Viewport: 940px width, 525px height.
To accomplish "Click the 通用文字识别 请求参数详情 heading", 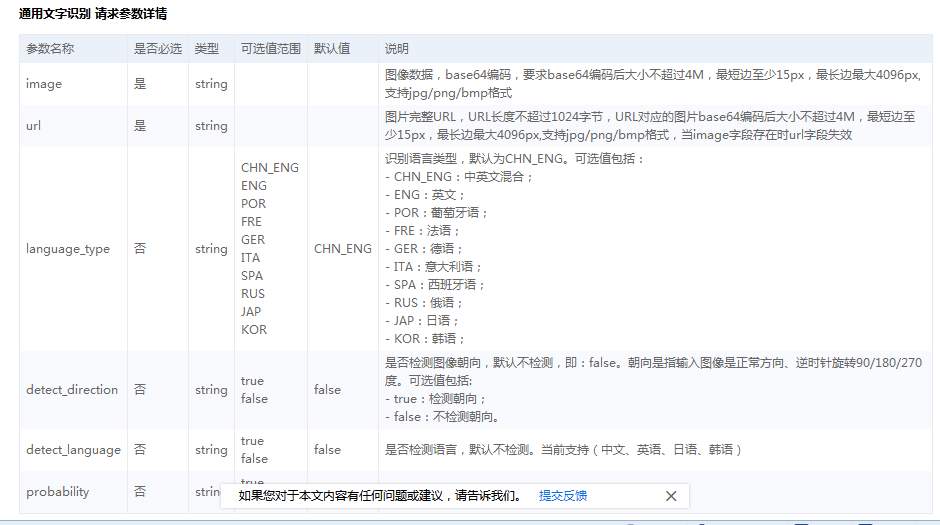I will (93, 13).
